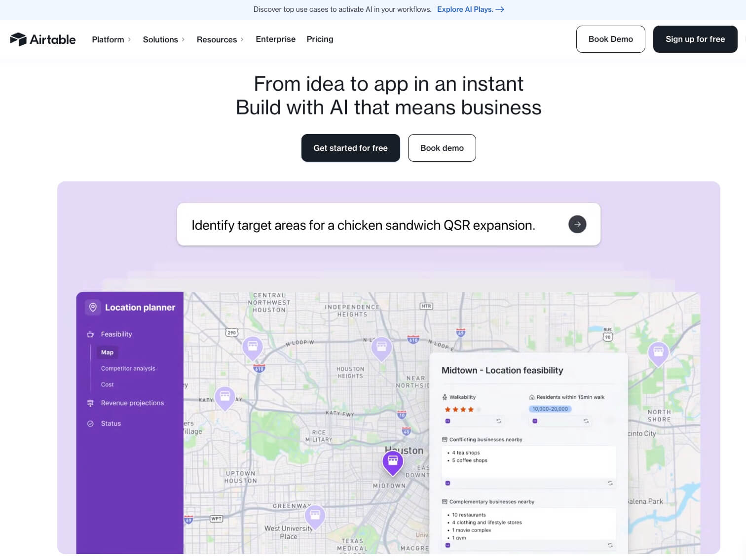746x560 pixels.
Task: Open the Solutions dropdown
Action: tap(160, 39)
